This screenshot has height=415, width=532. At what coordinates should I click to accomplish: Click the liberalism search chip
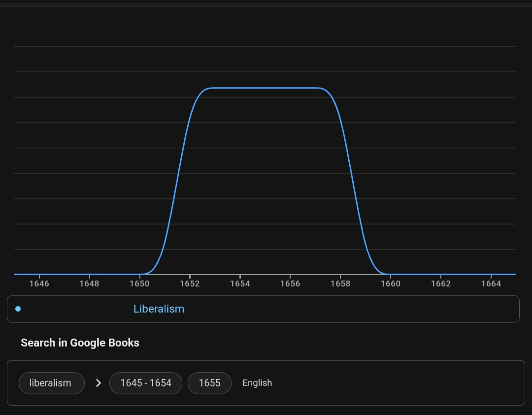coord(51,383)
